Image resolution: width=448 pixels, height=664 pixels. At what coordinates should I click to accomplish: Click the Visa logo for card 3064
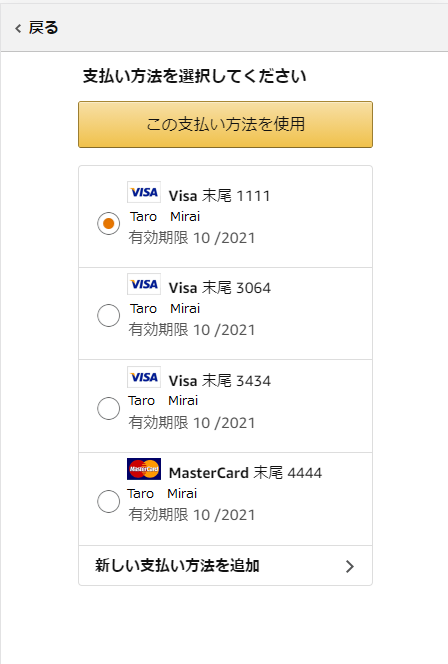point(144,284)
